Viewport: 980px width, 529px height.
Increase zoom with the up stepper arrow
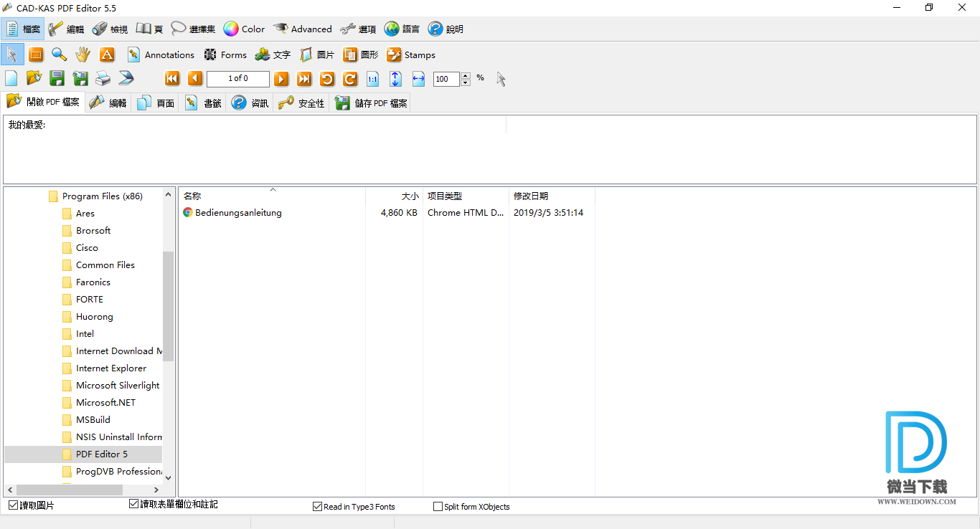point(466,76)
